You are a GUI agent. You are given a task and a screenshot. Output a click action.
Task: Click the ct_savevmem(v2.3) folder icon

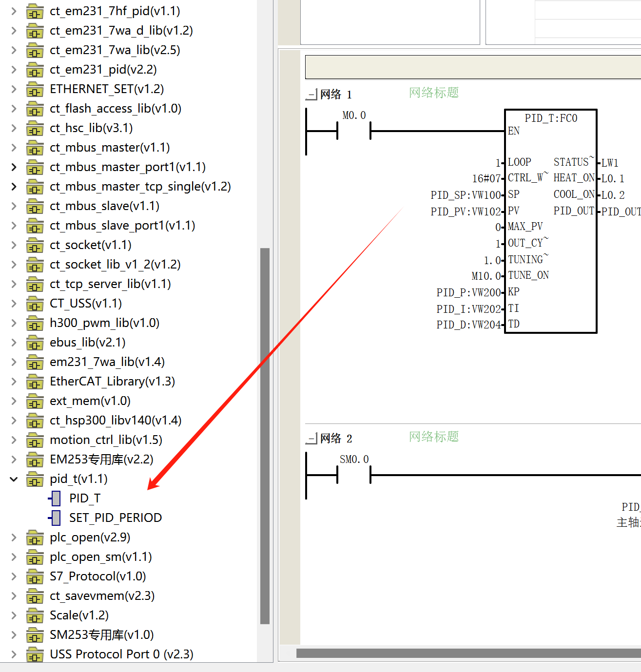point(35,596)
